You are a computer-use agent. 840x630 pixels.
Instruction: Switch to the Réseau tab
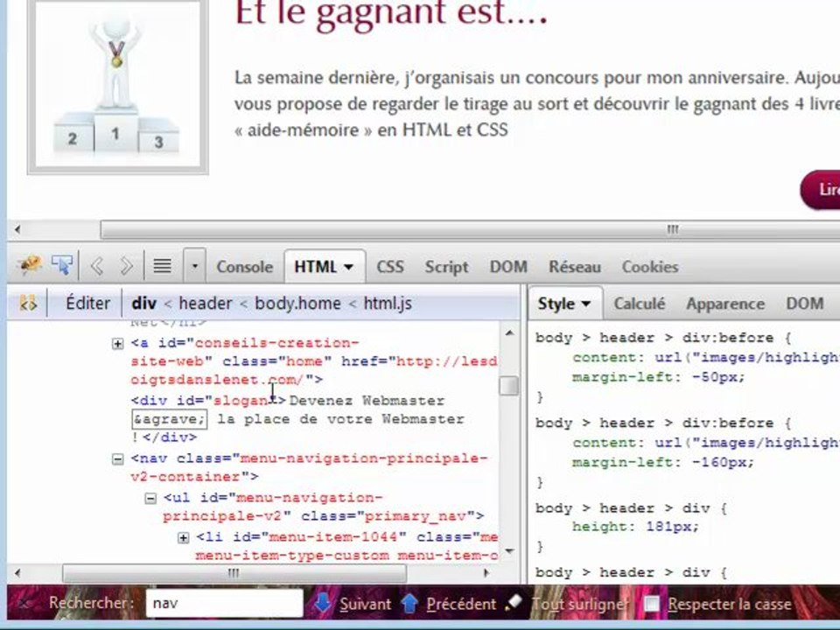point(575,267)
